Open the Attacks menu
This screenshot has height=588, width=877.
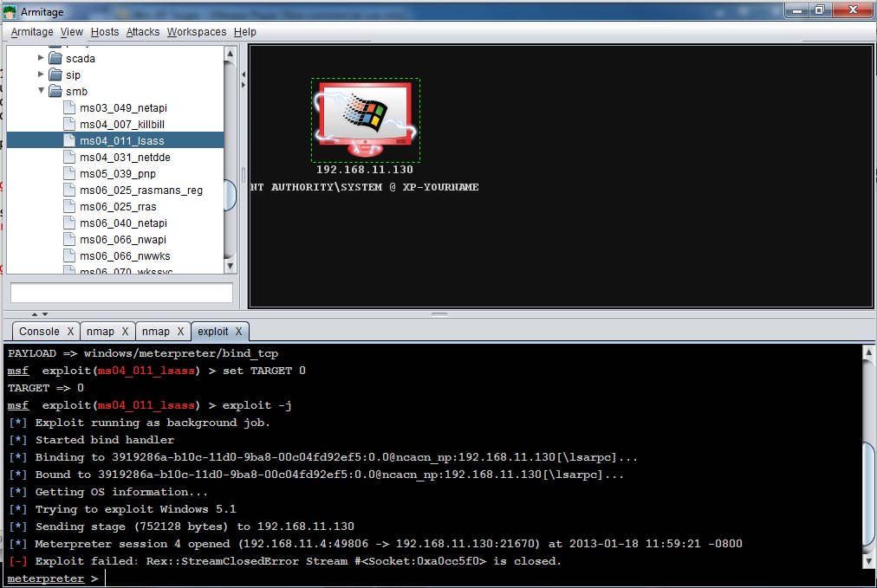coord(143,32)
